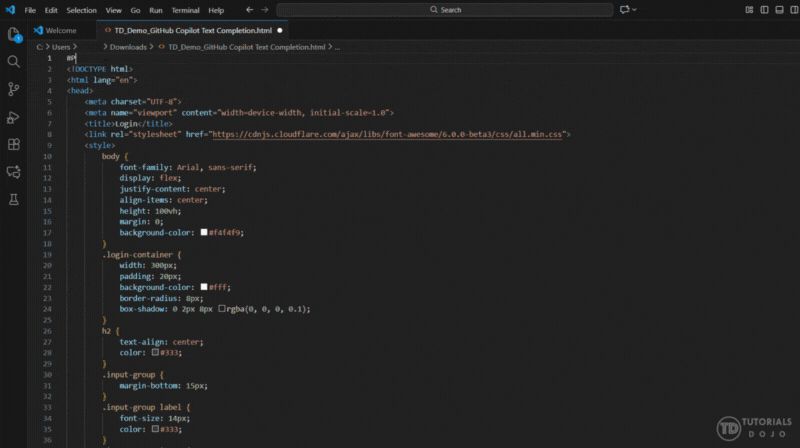Click the file name breadcrumb segment
This screenshot has height=448, width=800.
click(246, 47)
